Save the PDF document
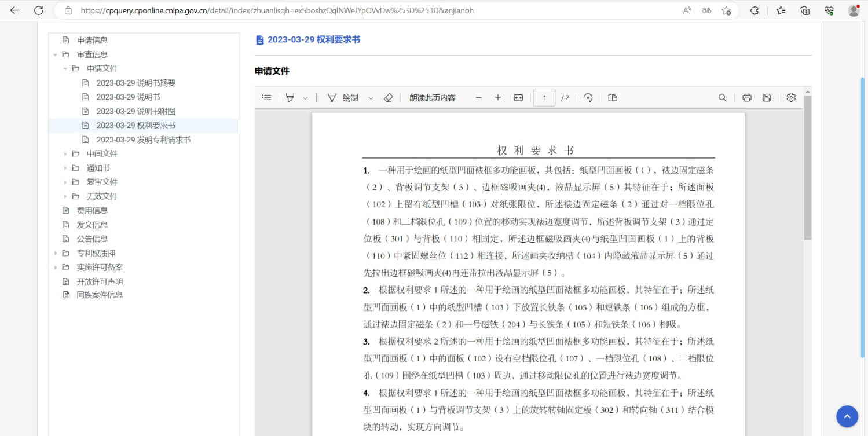The image size is (868, 436). [x=767, y=98]
